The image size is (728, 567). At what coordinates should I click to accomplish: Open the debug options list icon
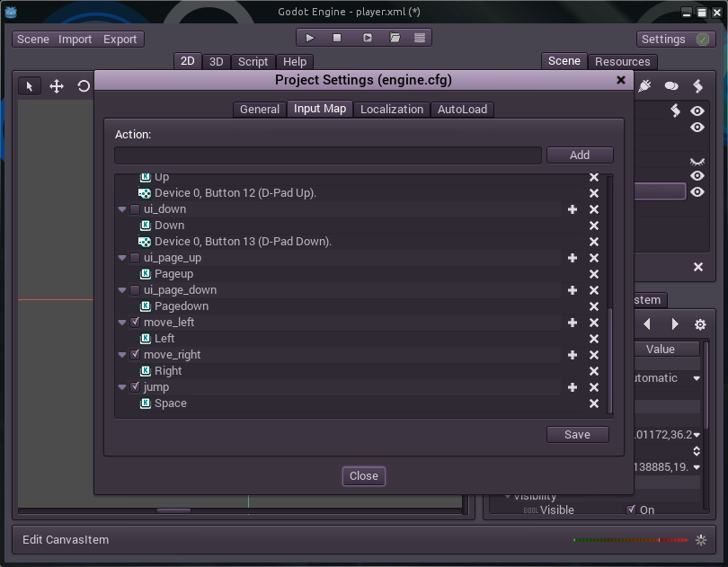coord(420,38)
